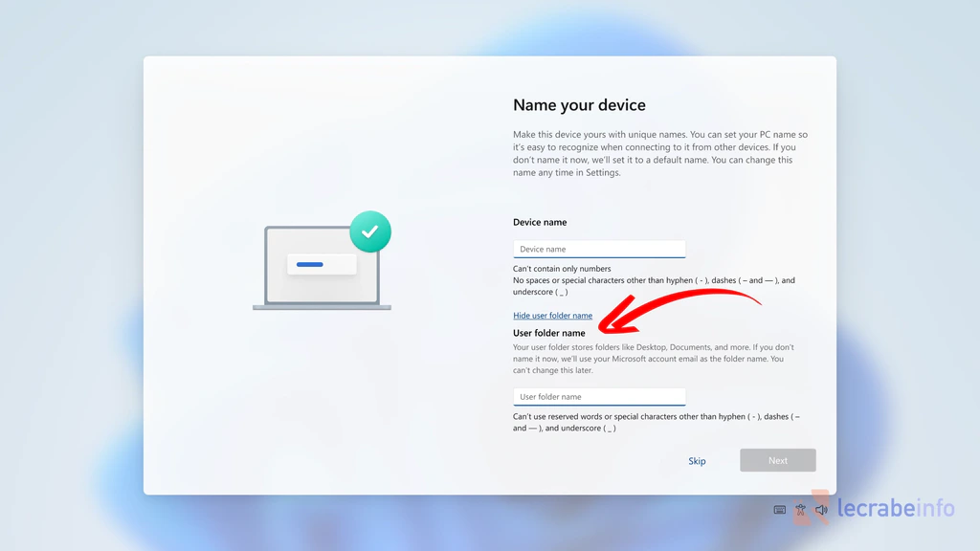Focus the User folder name text box
The height and width of the screenshot is (551, 980).
[x=599, y=396]
